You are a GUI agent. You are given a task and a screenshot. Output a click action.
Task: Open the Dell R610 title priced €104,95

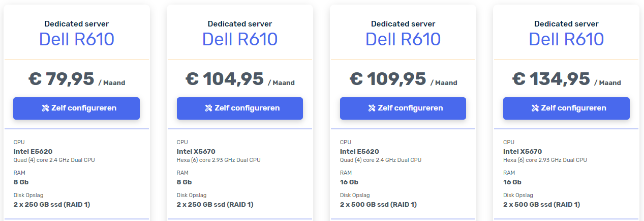pyautogui.click(x=240, y=39)
